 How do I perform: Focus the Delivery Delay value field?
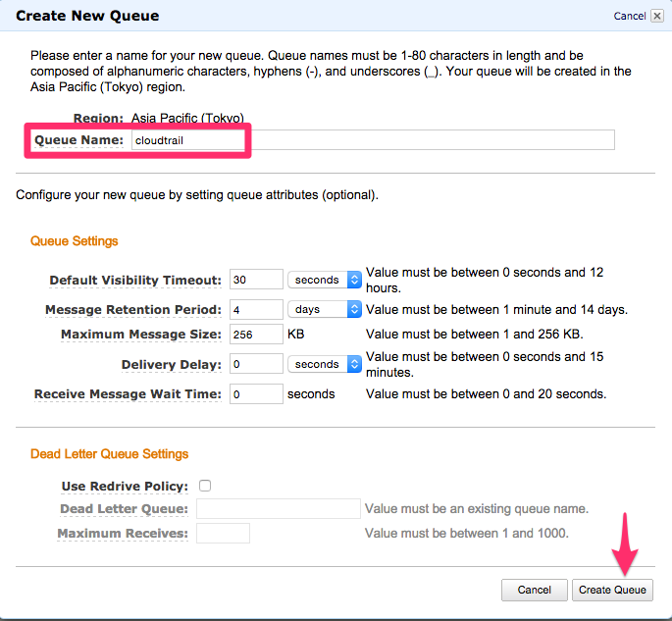pyautogui.click(x=256, y=364)
